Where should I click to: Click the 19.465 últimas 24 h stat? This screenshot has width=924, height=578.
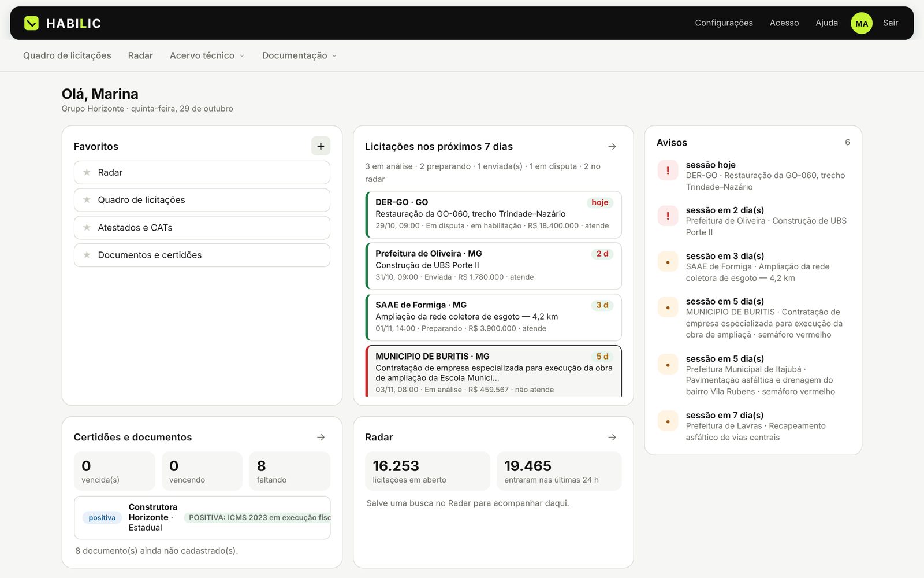click(559, 471)
